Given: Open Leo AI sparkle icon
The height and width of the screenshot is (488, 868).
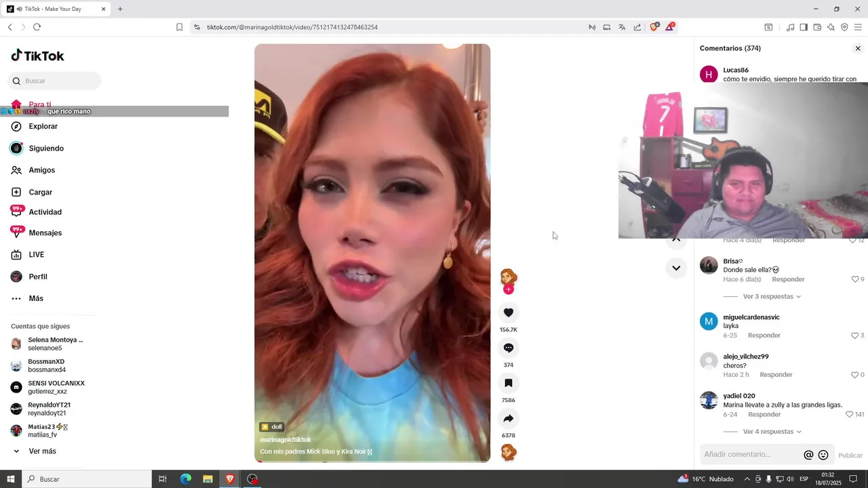Looking at the screenshot, I should [x=831, y=27].
